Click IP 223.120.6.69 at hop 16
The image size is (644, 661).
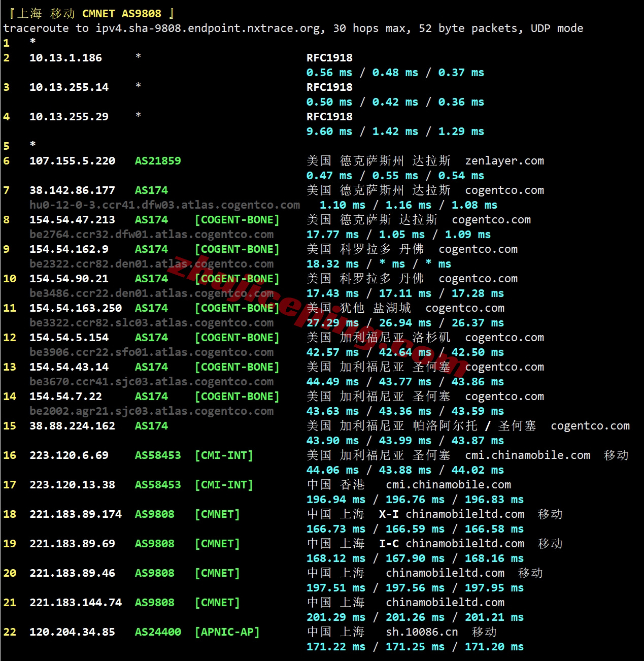point(69,455)
